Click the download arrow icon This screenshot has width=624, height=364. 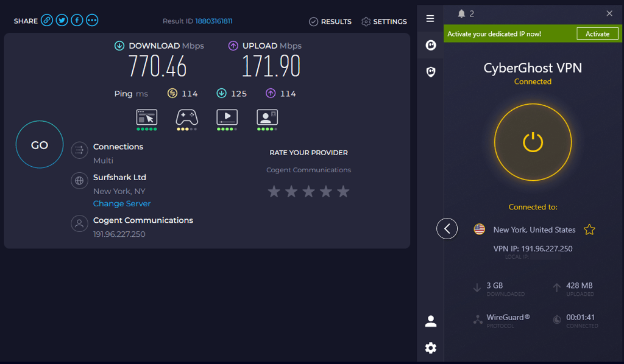point(119,46)
